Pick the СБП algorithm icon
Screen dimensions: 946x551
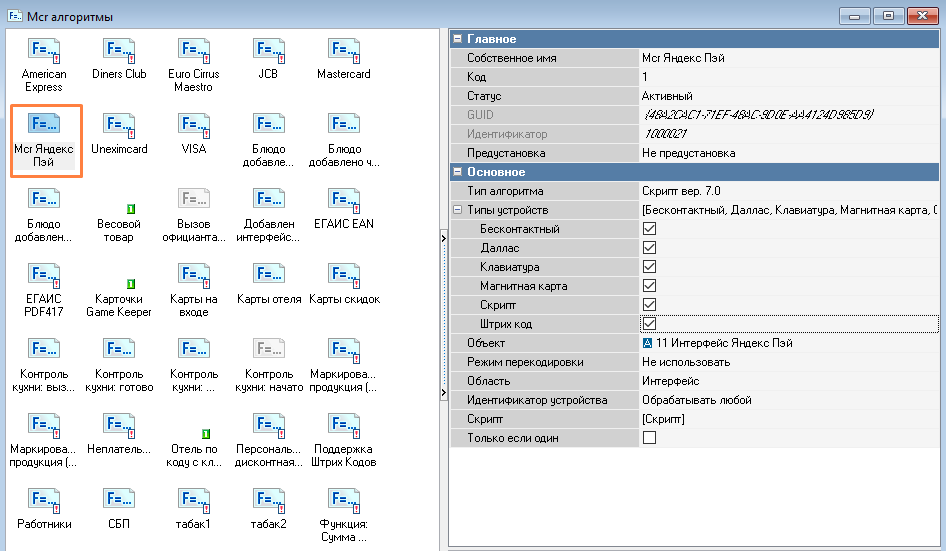pos(119,500)
